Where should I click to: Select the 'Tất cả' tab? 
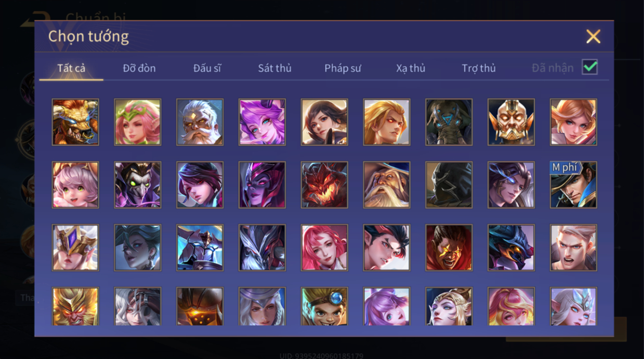[71, 68]
